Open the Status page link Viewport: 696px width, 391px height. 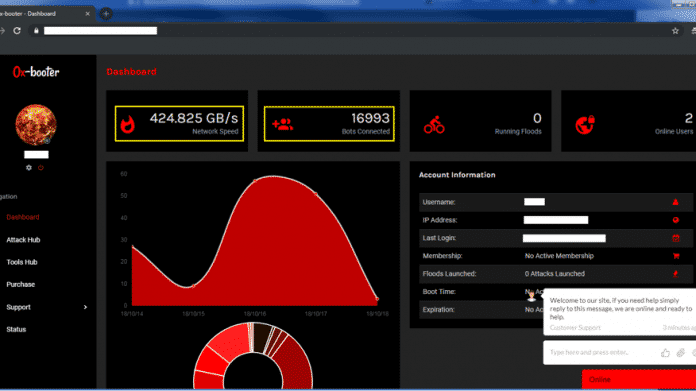pos(16,329)
